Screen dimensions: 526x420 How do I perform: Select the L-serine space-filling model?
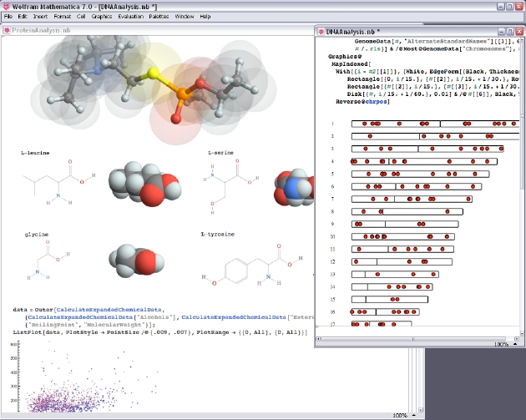coord(294,187)
